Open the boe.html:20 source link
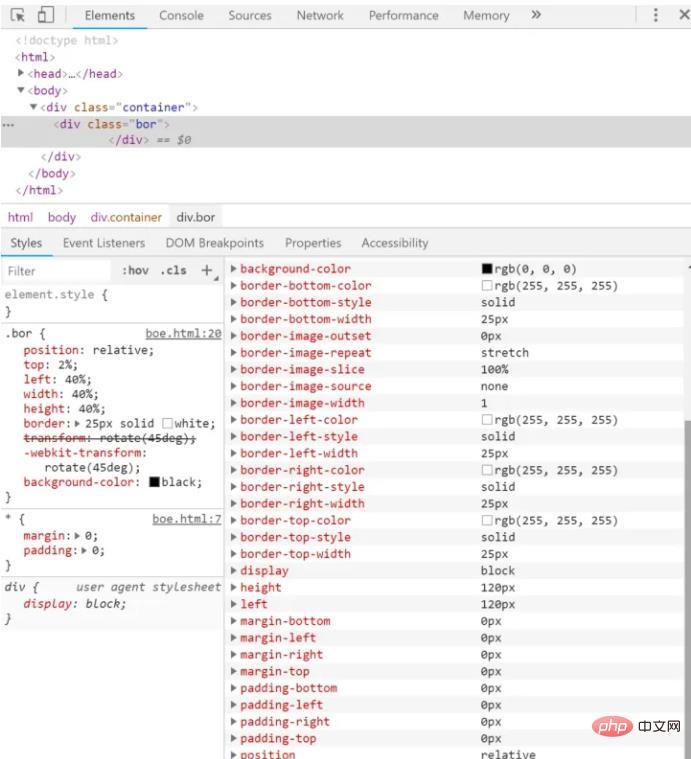The width and height of the screenshot is (691, 759). [x=183, y=334]
